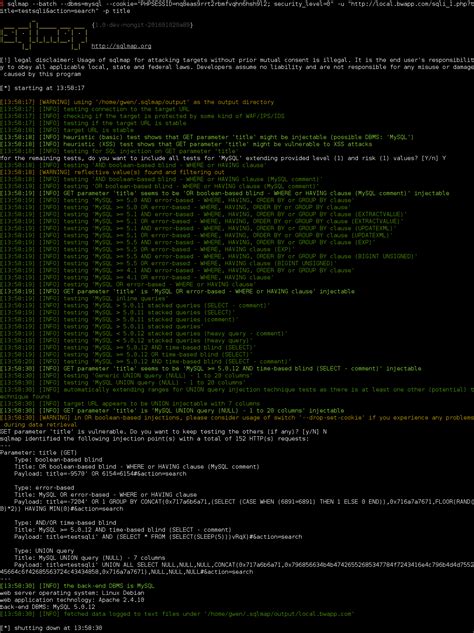
Task: Click log line "is 'MySQL OR error-based' injectable"
Action: click(177, 291)
